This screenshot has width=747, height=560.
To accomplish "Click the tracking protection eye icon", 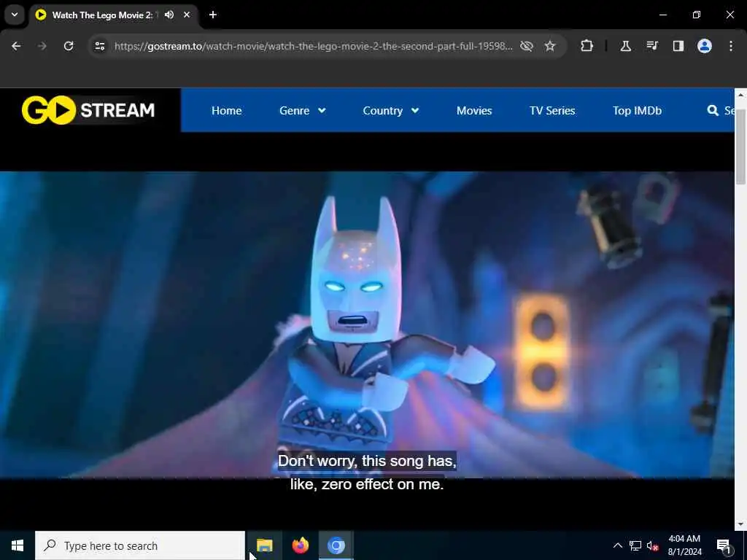I will coord(527,46).
